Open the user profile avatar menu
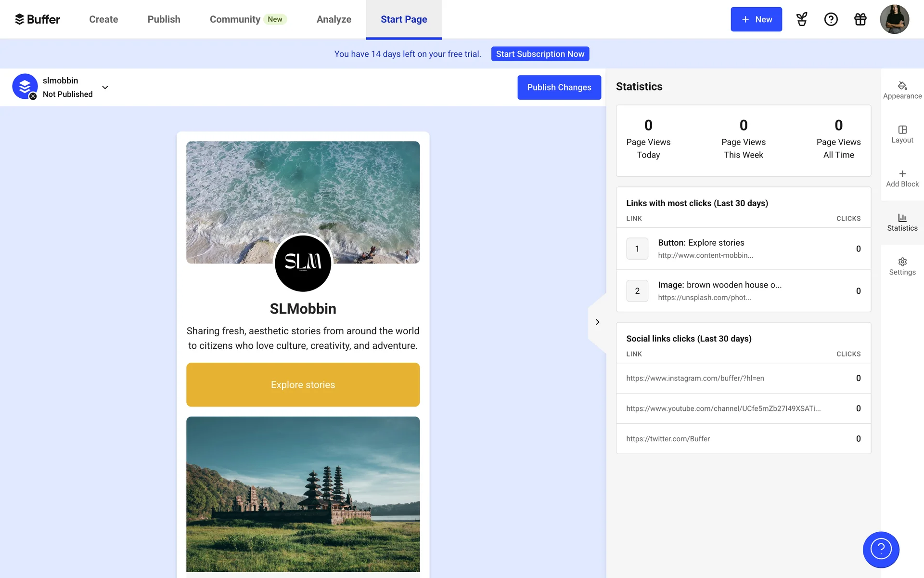924x578 pixels. [894, 19]
